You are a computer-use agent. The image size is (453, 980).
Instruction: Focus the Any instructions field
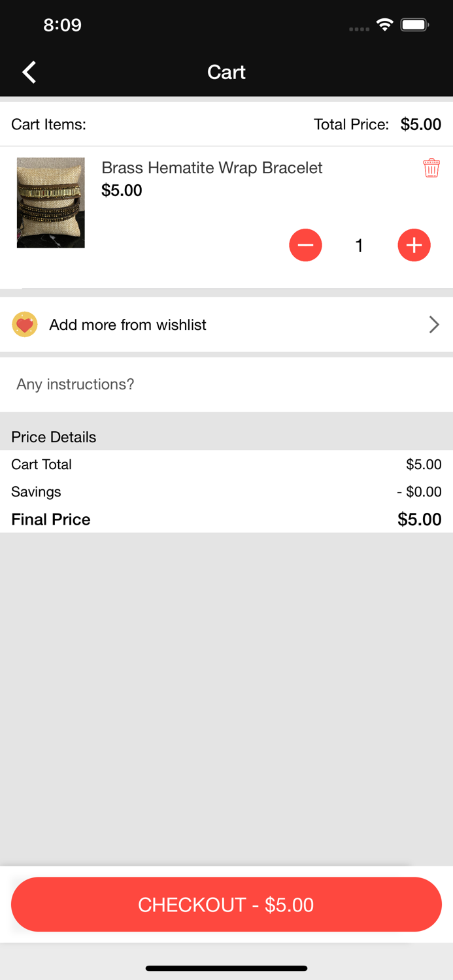pyautogui.click(x=226, y=384)
